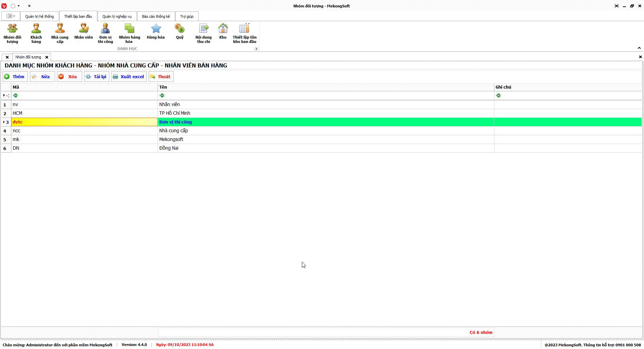The width and height of the screenshot is (644, 349).
Task: Open Khách hàng customer list
Action: pos(36,34)
